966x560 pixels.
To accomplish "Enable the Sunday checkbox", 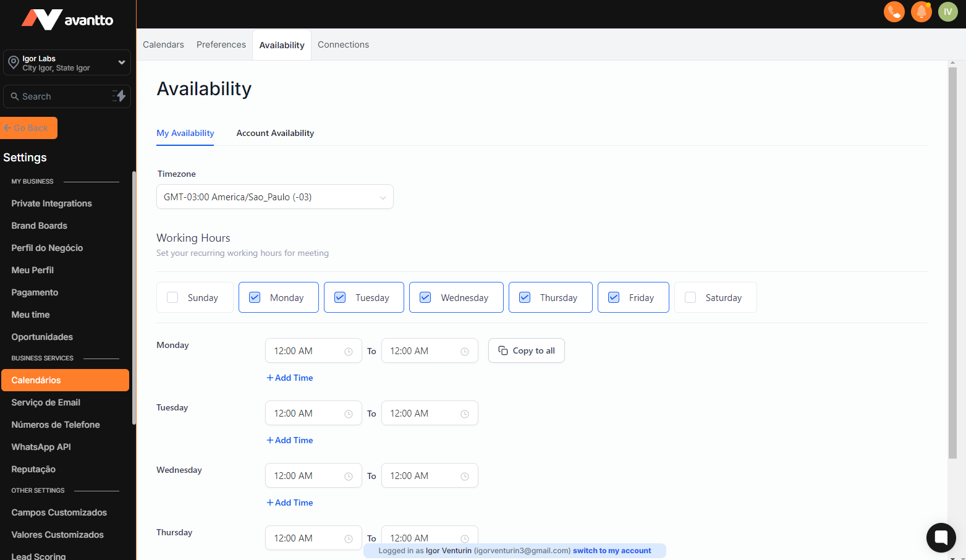I will tap(173, 297).
